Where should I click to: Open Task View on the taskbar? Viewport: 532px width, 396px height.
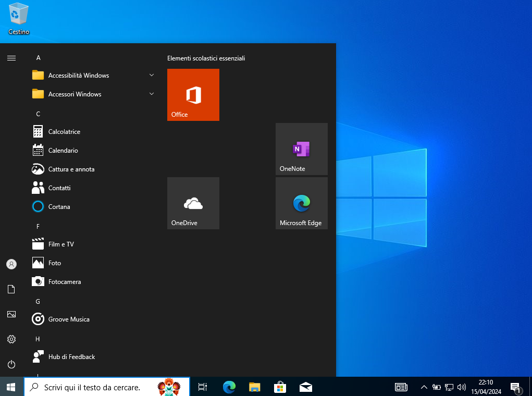click(x=203, y=387)
